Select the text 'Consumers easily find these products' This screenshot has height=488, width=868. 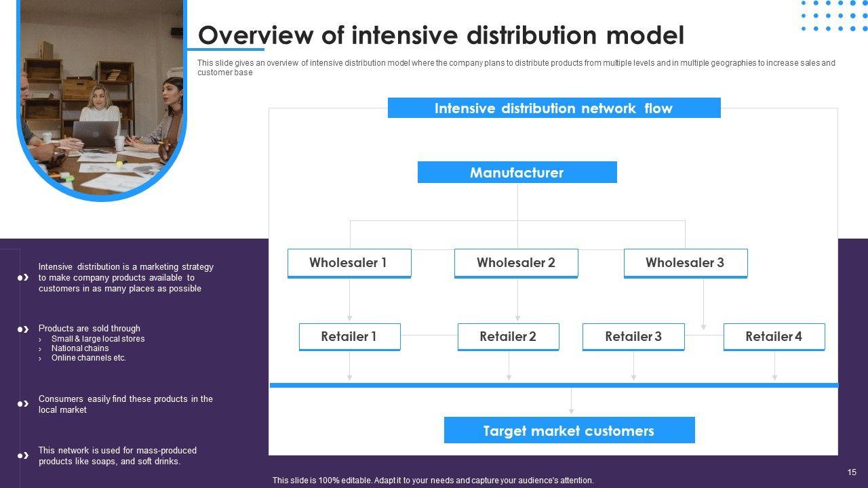pyautogui.click(x=126, y=404)
